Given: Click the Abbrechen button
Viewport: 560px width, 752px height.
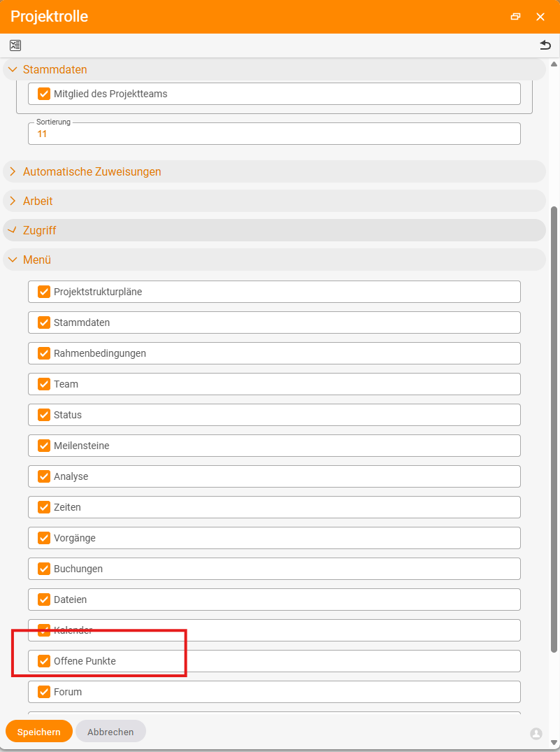Looking at the screenshot, I should click(110, 732).
